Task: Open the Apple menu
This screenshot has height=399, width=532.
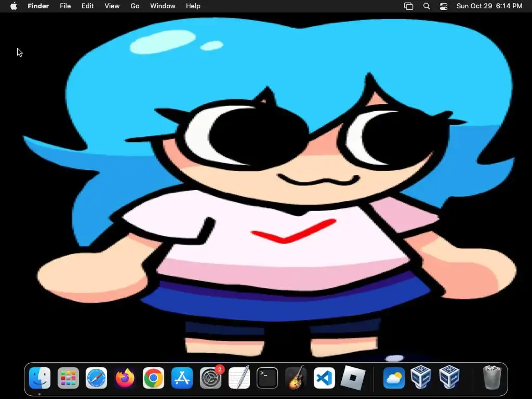Action: (14, 6)
